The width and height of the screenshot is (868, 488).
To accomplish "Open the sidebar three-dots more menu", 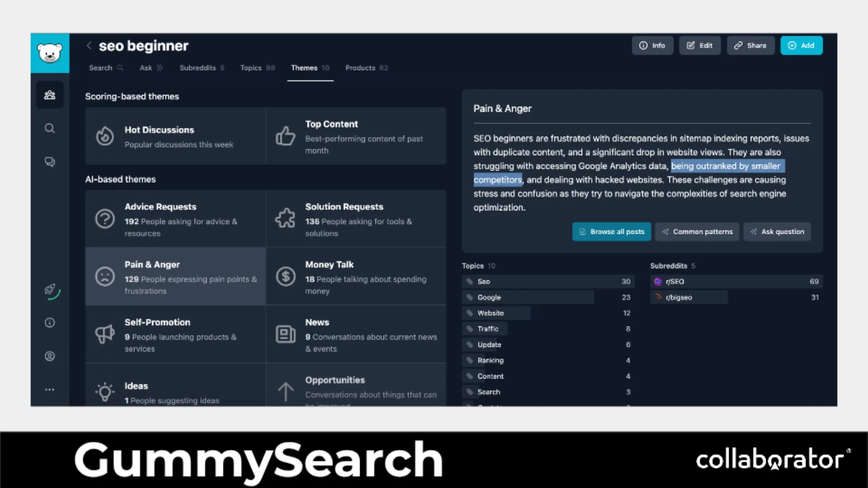I will click(50, 389).
